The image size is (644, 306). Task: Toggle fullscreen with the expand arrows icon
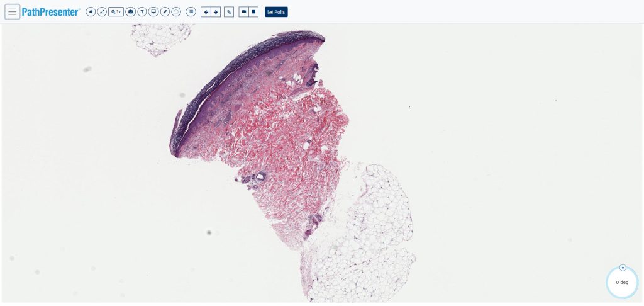click(x=102, y=12)
